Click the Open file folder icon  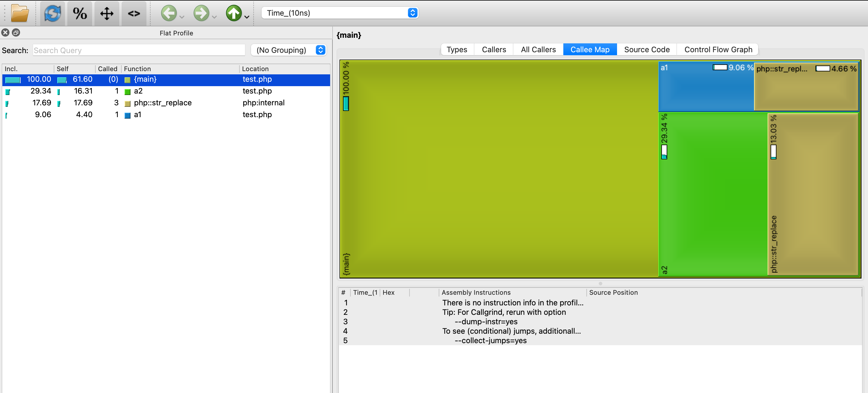(x=19, y=14)
